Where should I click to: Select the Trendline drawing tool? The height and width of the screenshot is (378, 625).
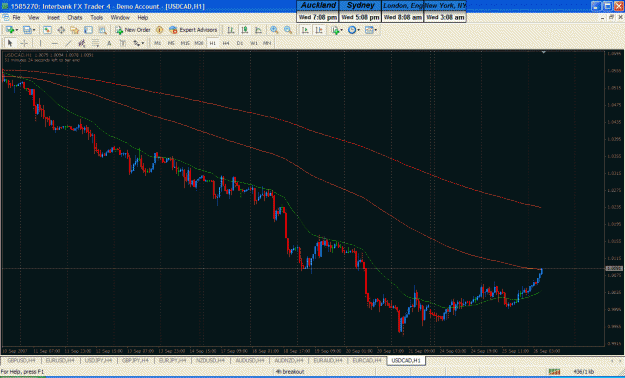[68, 43]
